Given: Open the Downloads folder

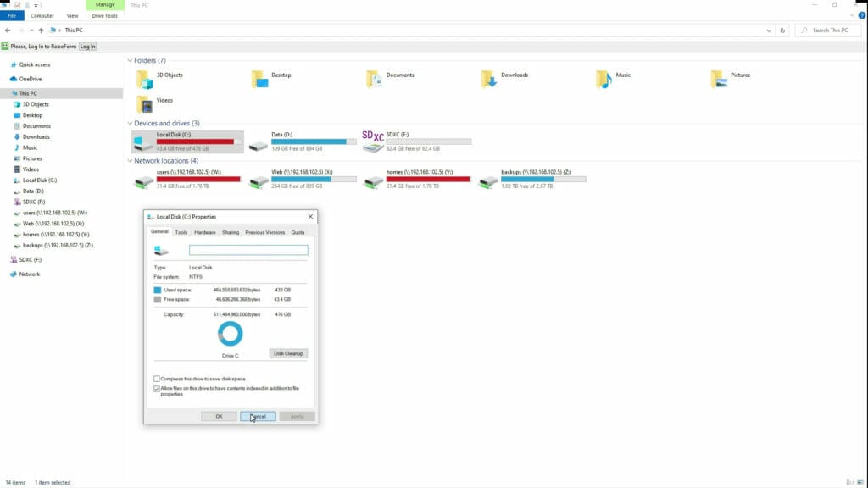Looking at the screenshot, I should click(490, 78).
